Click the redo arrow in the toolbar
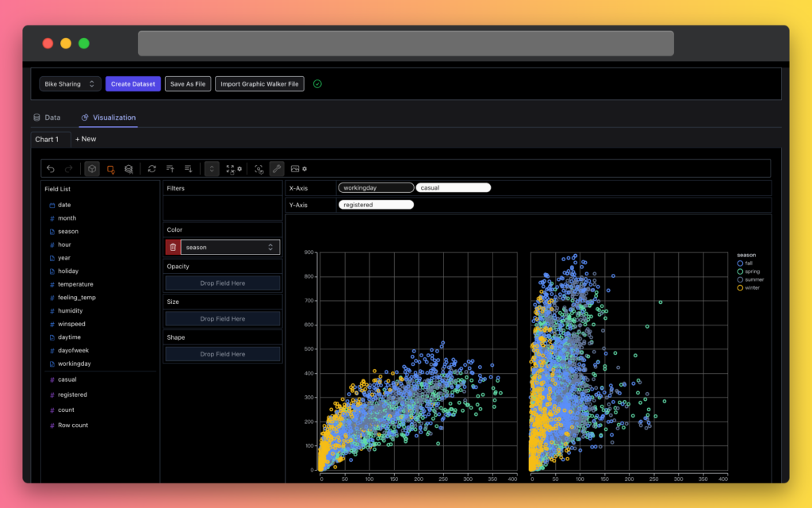The image size is (812, 508). [x=68, y=169]
